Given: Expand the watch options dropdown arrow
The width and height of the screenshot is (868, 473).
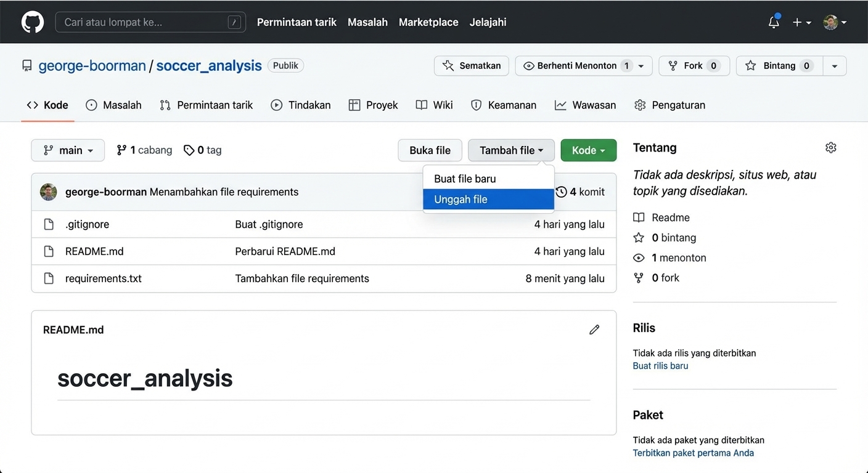Looking at the screenshot, I should 641,66.
